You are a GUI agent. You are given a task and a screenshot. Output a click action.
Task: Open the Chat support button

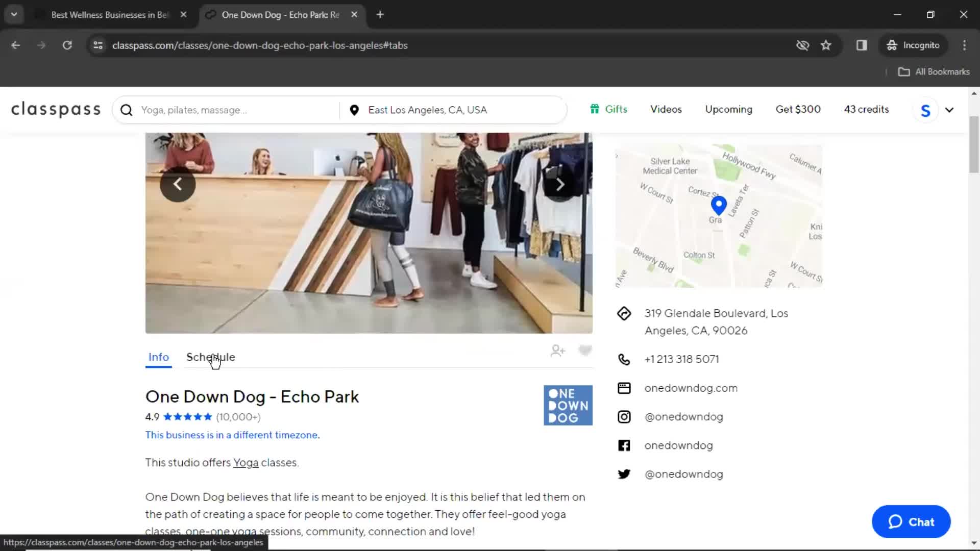(911, 522)
